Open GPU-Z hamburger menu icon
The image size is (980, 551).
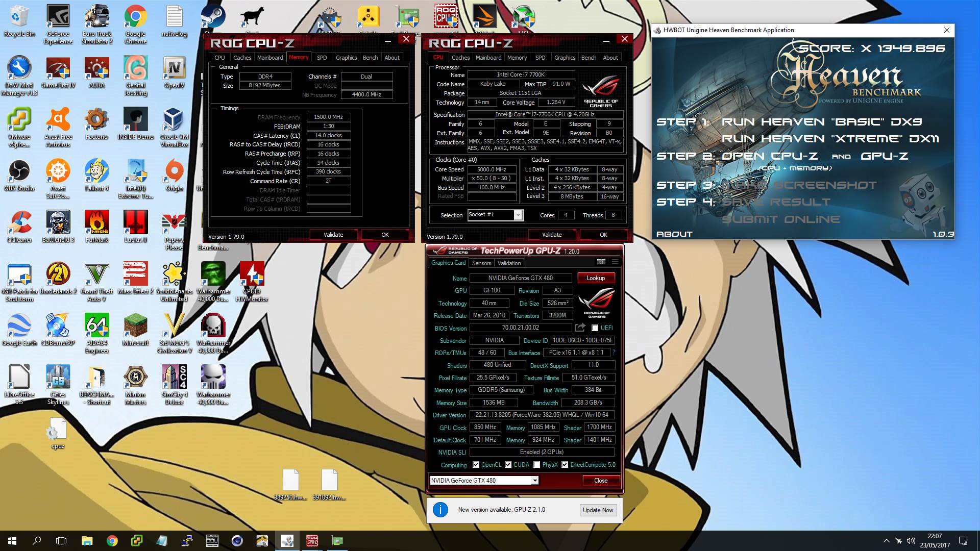click(x=615, y=262)
